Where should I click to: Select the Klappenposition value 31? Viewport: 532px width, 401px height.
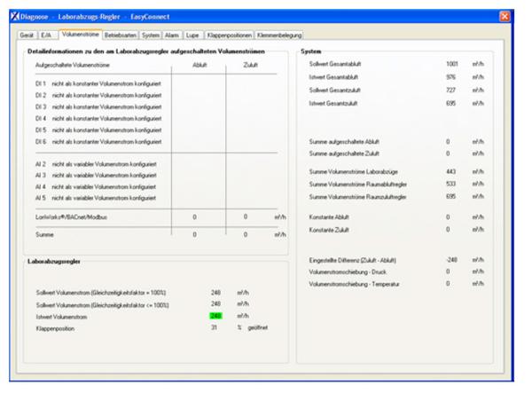click(x=215, y=327)
